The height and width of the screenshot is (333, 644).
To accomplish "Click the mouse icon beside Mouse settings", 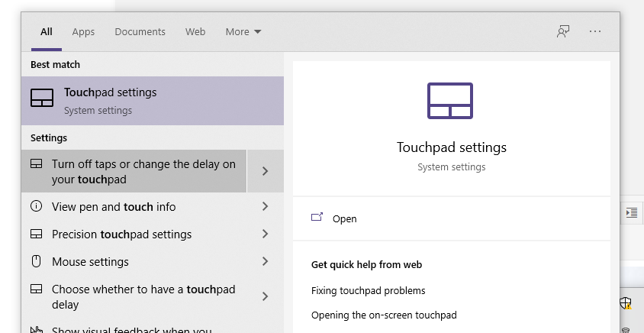I will (x=36, y=261).
